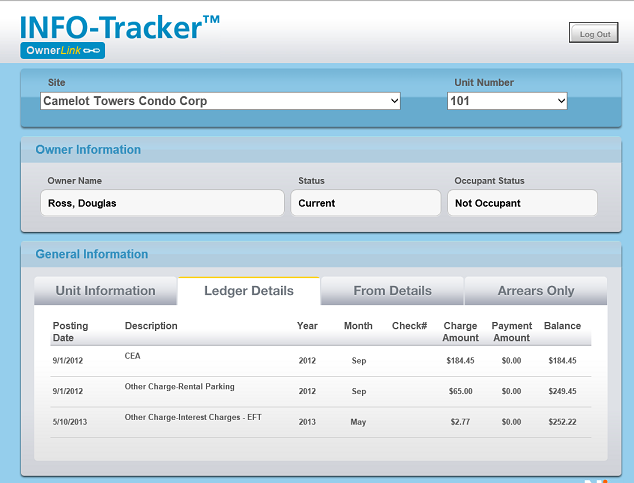
Task: Select the CEA description cell
Action: coord(132,356)
